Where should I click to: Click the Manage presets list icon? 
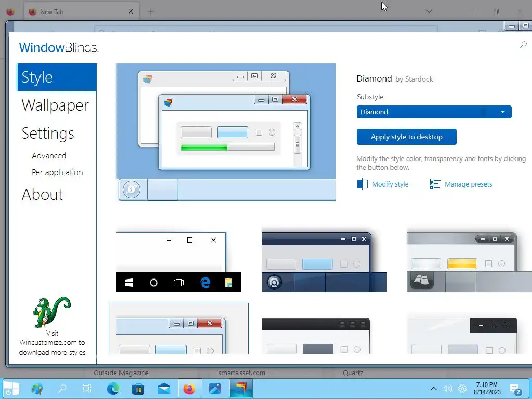click(435, 184)
